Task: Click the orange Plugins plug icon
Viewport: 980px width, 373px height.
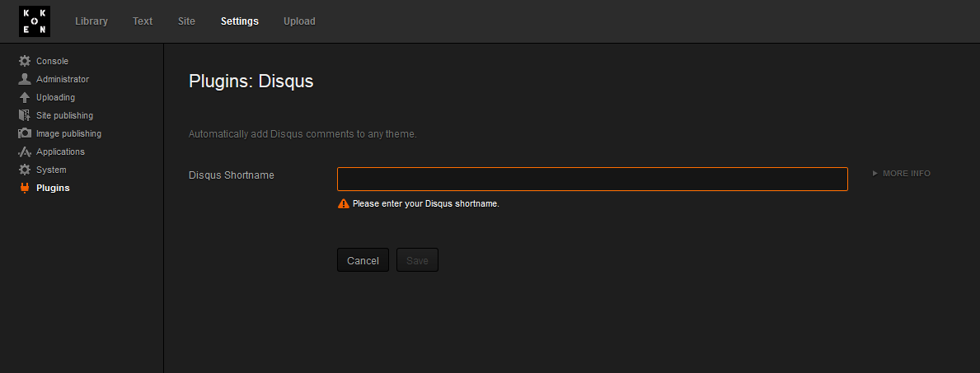Action: click(25, 188)
